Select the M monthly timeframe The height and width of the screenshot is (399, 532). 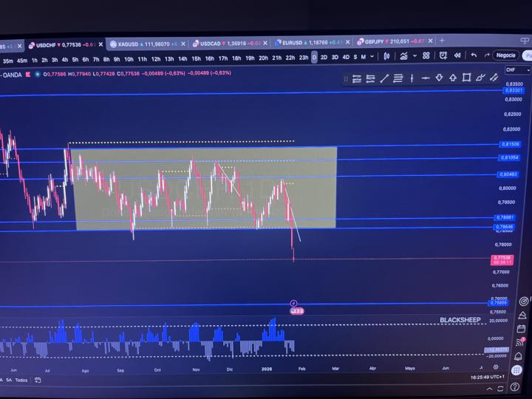point(364,57)
